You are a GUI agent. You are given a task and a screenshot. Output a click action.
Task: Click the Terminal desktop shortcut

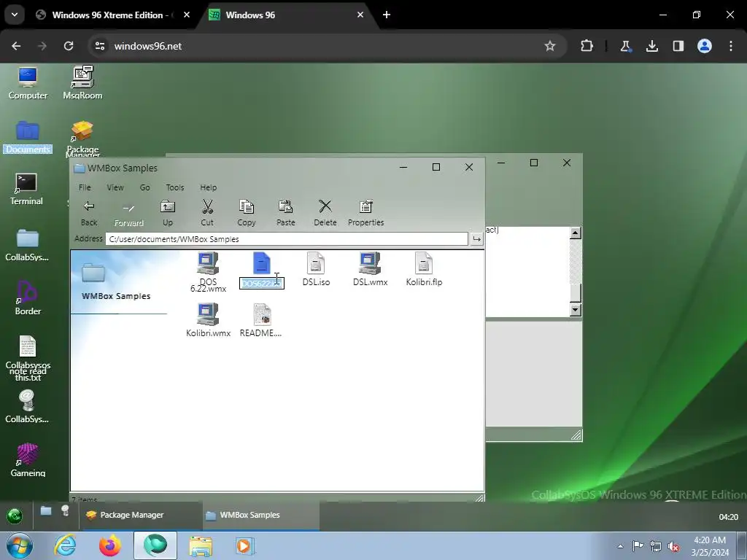pyautogui.click(x=27, y=189)
